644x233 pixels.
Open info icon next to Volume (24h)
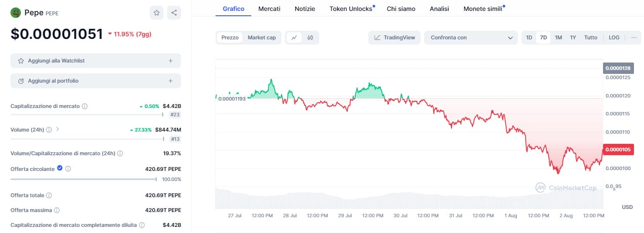(x=49, y=130)
